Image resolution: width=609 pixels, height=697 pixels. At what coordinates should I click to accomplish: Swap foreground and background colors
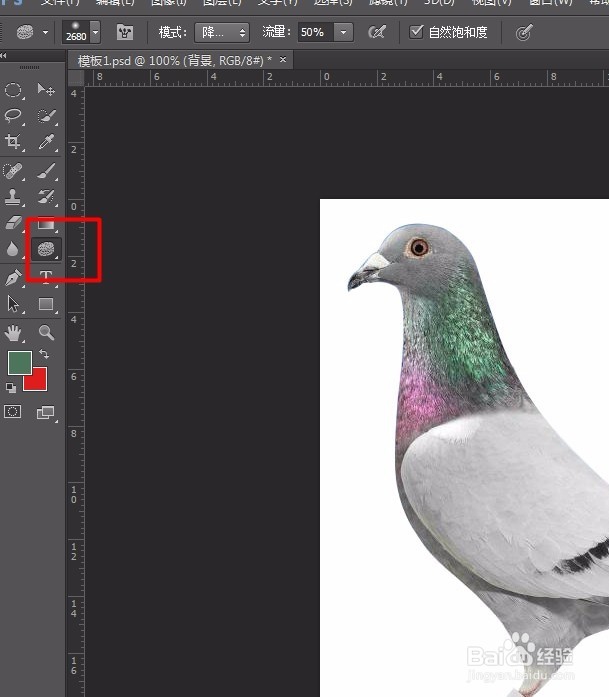(x=44, y=354)
